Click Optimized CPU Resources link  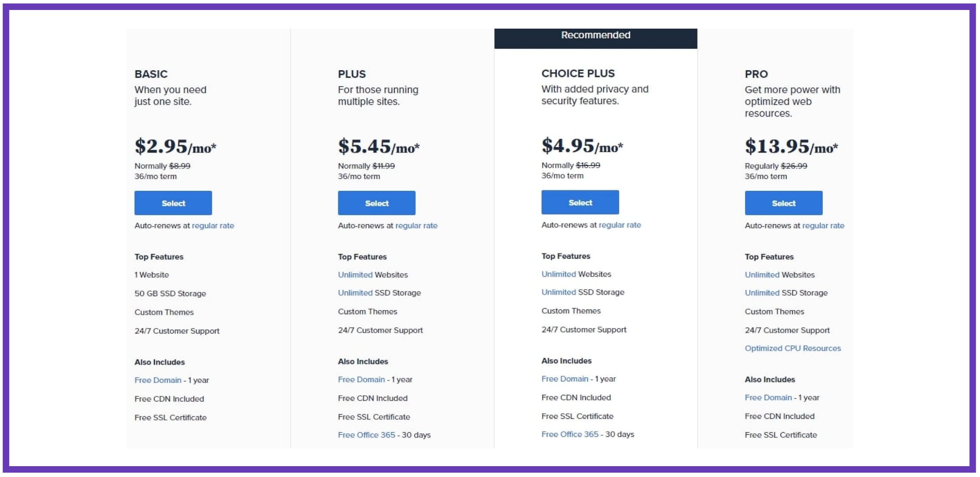(x=793, y=348)
